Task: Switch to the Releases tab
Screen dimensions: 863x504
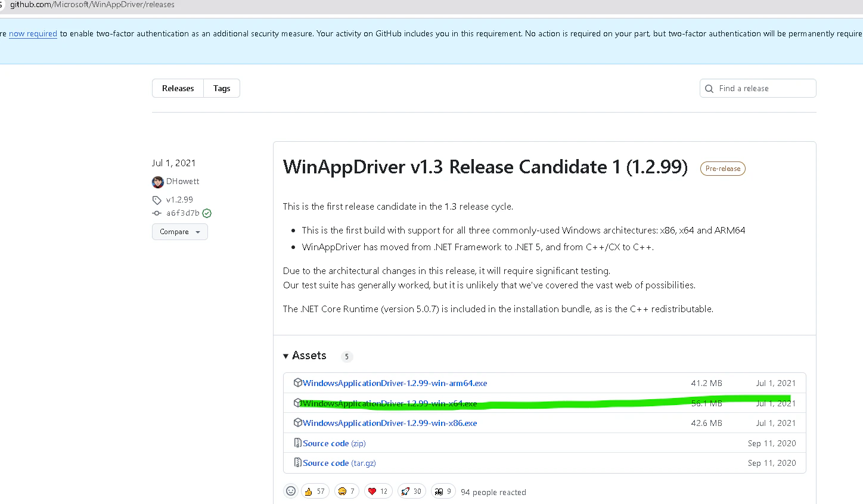Action: (x=178, y=88)
